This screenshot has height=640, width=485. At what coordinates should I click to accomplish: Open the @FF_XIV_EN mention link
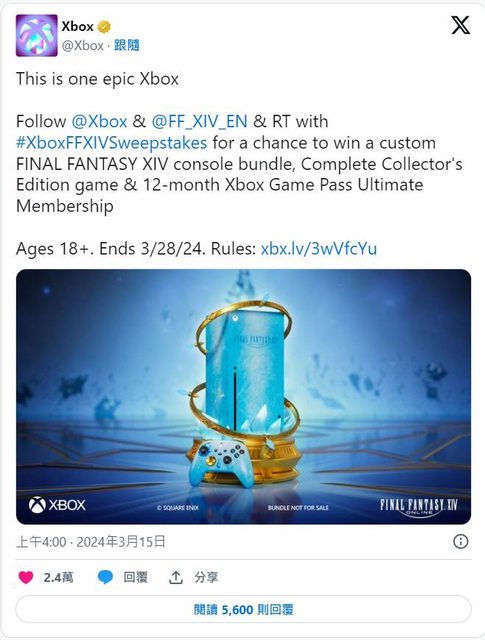click(199, 121)
